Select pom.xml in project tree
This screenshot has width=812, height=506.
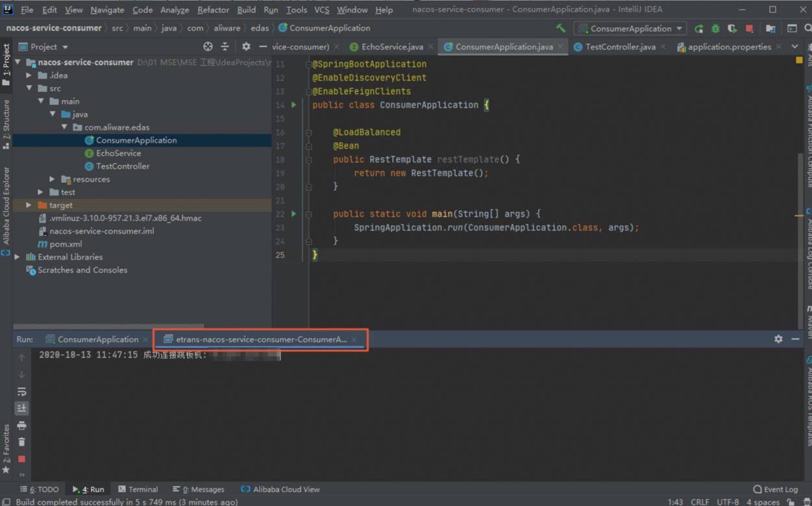(x=66, y=244)
